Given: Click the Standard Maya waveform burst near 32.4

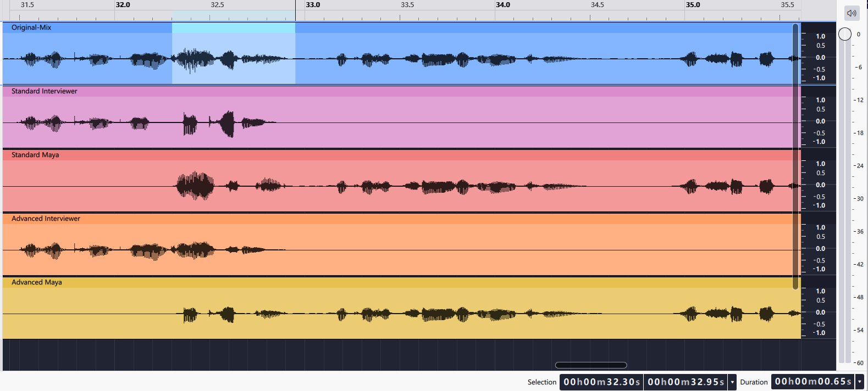Looking at the screenshot, I should [195, 186].
